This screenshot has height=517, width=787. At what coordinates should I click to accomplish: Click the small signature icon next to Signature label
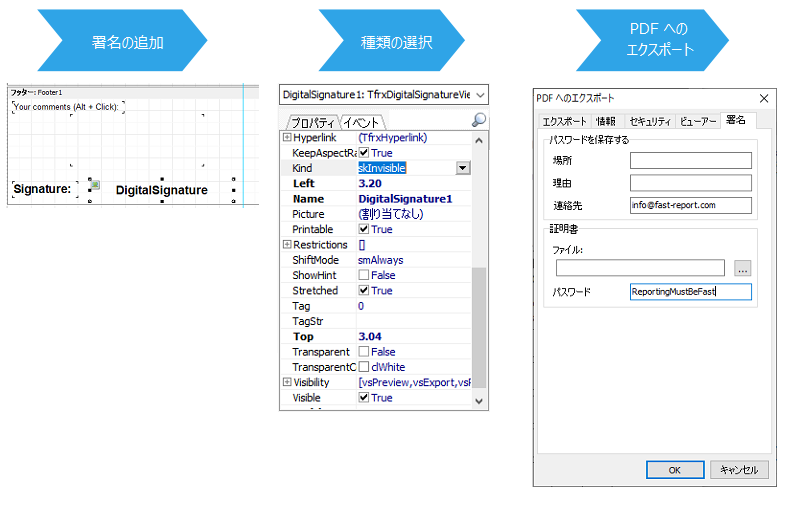[95, 186]
